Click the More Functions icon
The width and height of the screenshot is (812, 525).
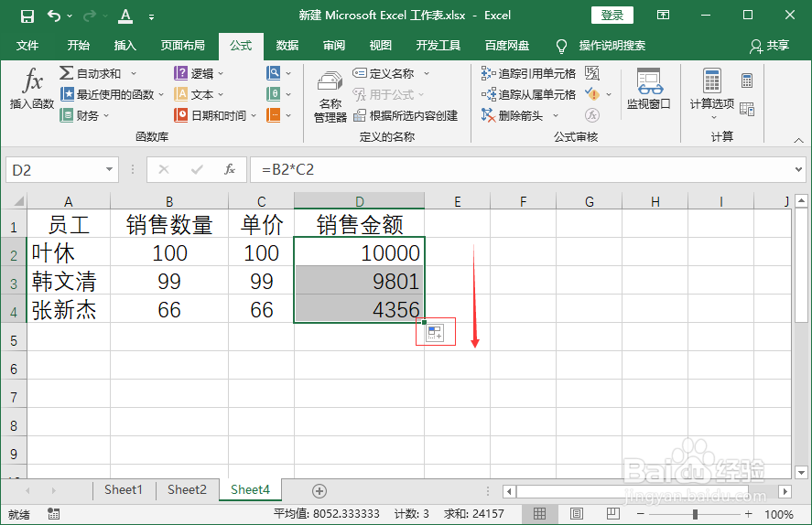tap(273, 115)
